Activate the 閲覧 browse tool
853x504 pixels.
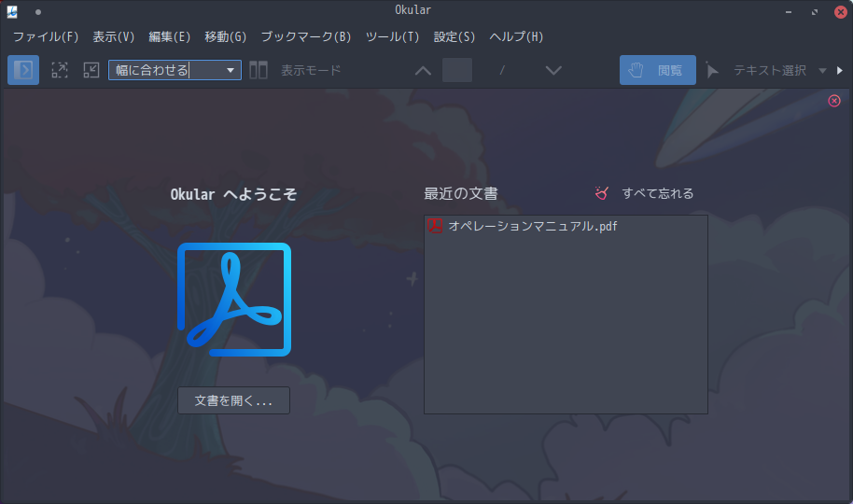[657, 70]
